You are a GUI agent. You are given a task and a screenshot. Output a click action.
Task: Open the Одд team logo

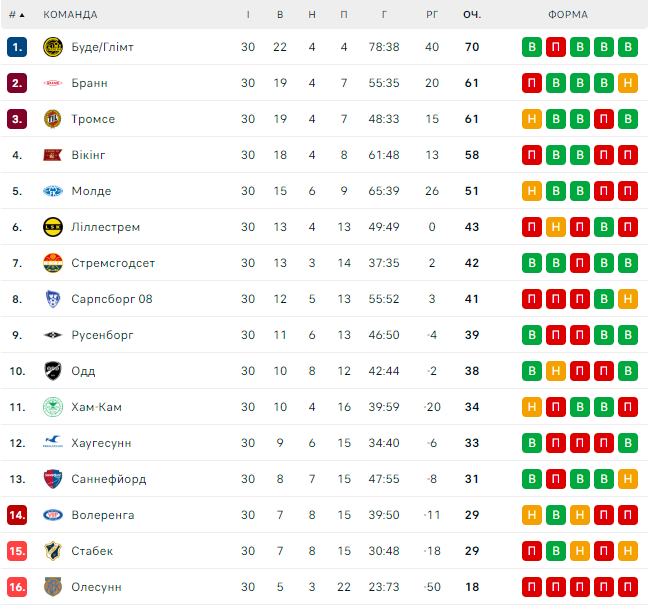[53, 371]
